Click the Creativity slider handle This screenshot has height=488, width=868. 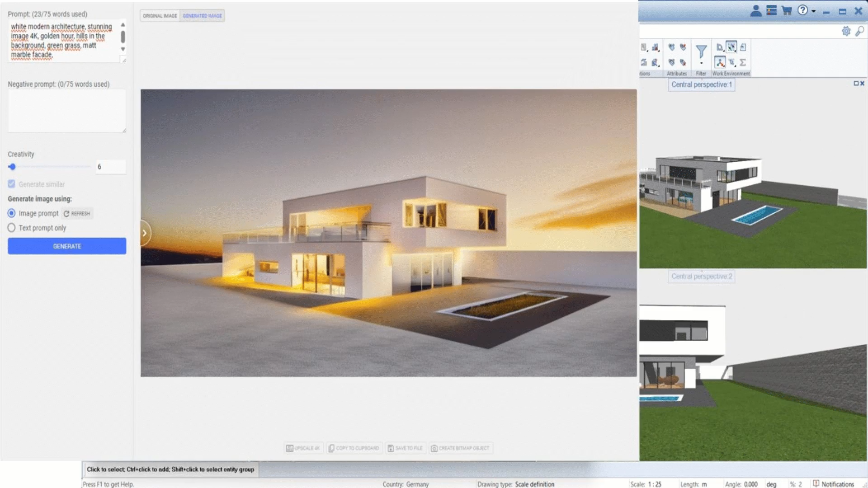tap(12, 167)
